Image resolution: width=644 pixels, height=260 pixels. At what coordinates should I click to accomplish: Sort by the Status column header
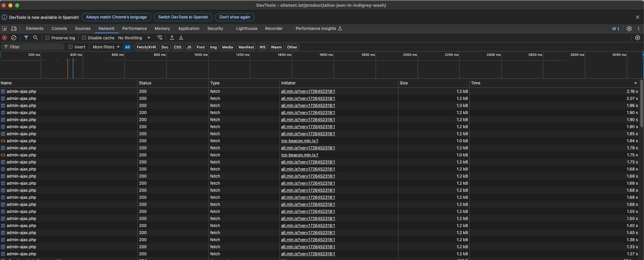coord(173,83)
